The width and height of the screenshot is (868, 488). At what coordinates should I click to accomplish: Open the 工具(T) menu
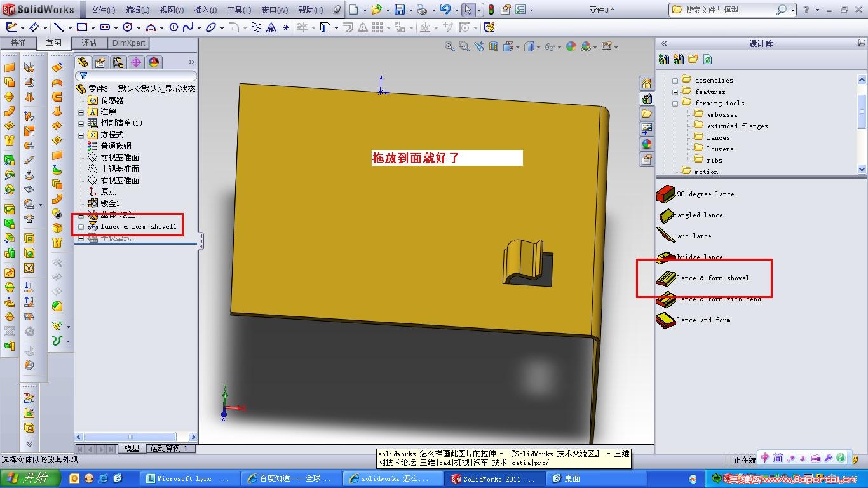[240, 10]
